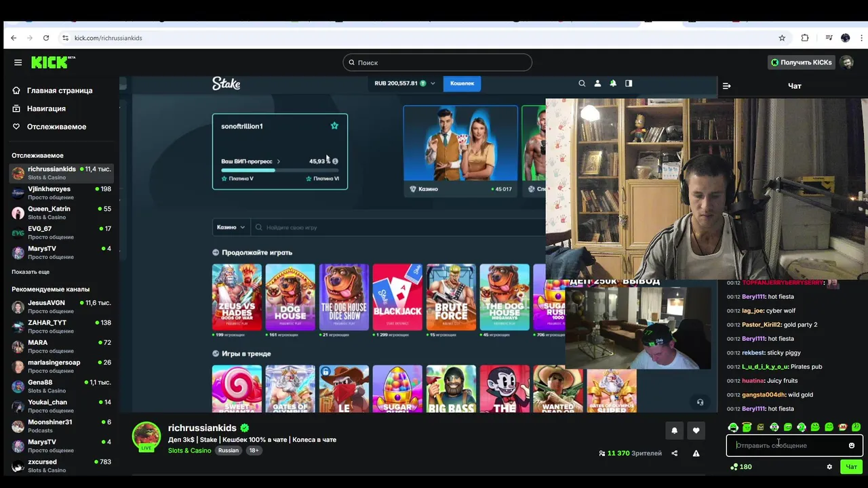Open the Казино banner card
868x488 pixels.
coord(460,151)
